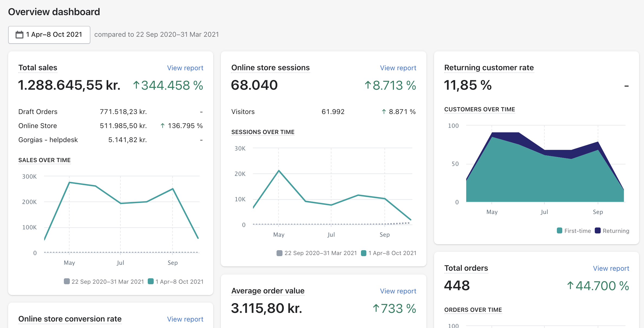Click the teal First-time legend swatch

point(560,230)
